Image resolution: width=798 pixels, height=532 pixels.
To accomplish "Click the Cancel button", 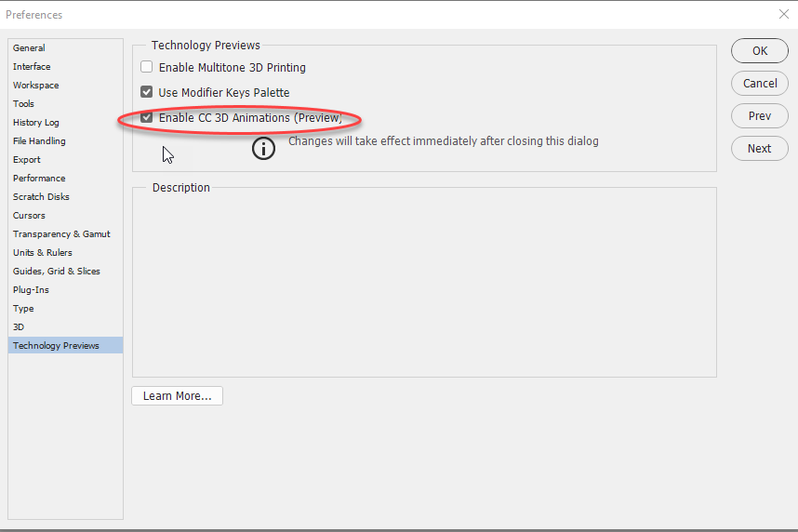I will 760,83.
